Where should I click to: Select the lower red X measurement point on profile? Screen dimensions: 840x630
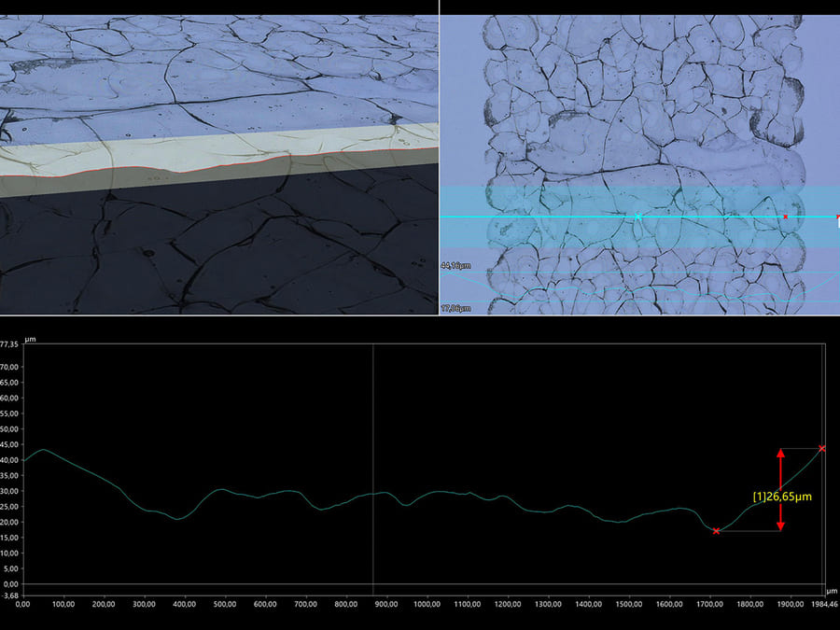click(x=716, y=530)
